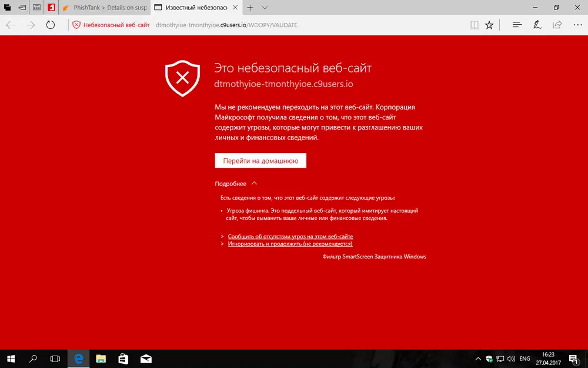The width and height of the screenshot is (588, 368).
Task: Open the tab list dropdown arrow
Action: (261, 8)
